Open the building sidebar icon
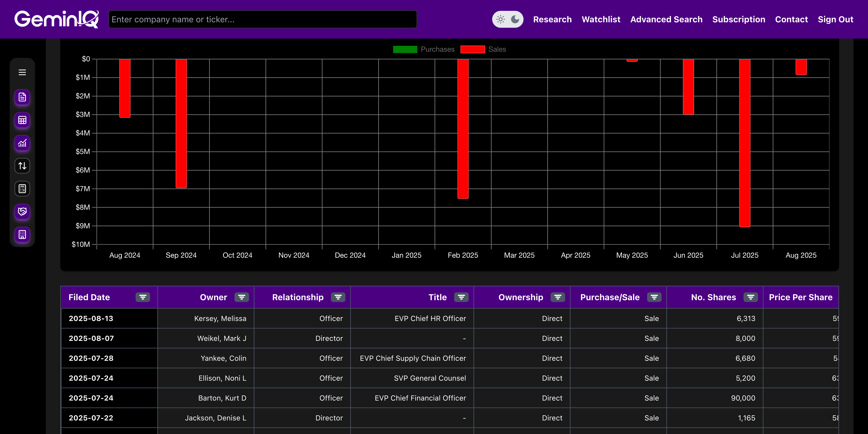 click(22, 234)
